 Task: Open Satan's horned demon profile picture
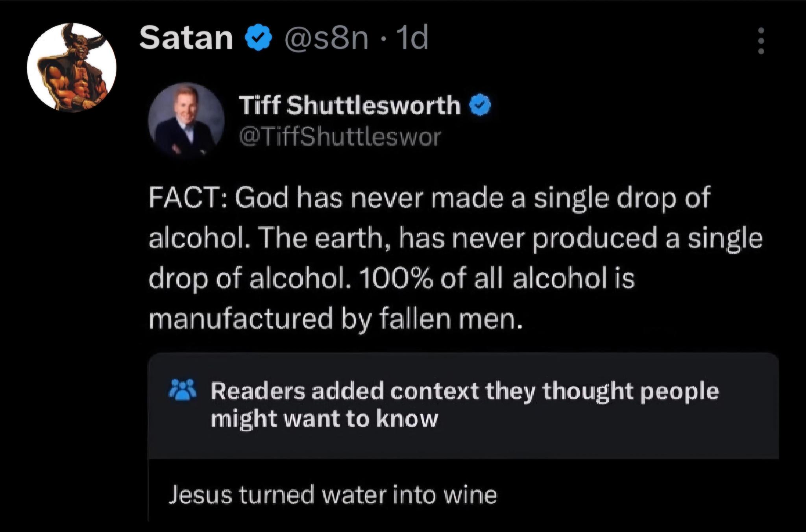[x=72, y=67]
